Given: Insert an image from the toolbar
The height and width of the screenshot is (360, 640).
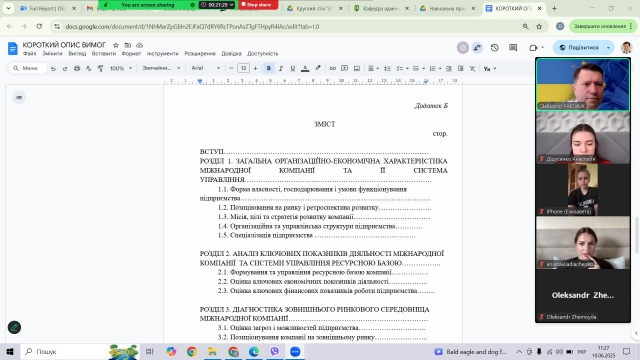Looking at the screenshot, I should [357, 68].
